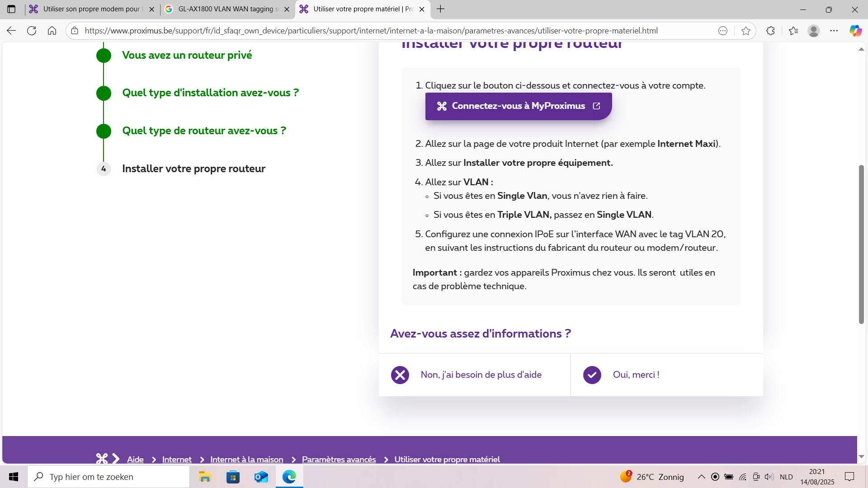The width and height of the screenshot is (868, 488).
Task: Expand 'Vous avez un routeur privé' step
Action: pyautogui.click(x=187, y=55)
